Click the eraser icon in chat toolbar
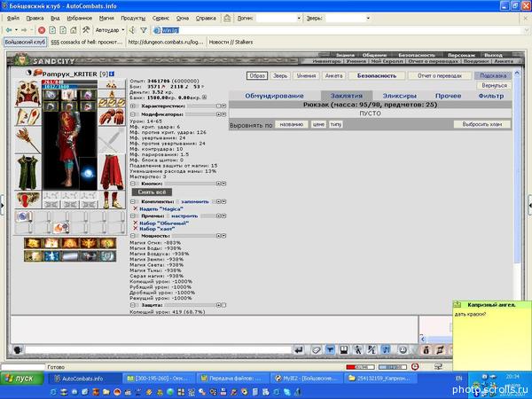 pyautogui.click(x=317, y=349)
